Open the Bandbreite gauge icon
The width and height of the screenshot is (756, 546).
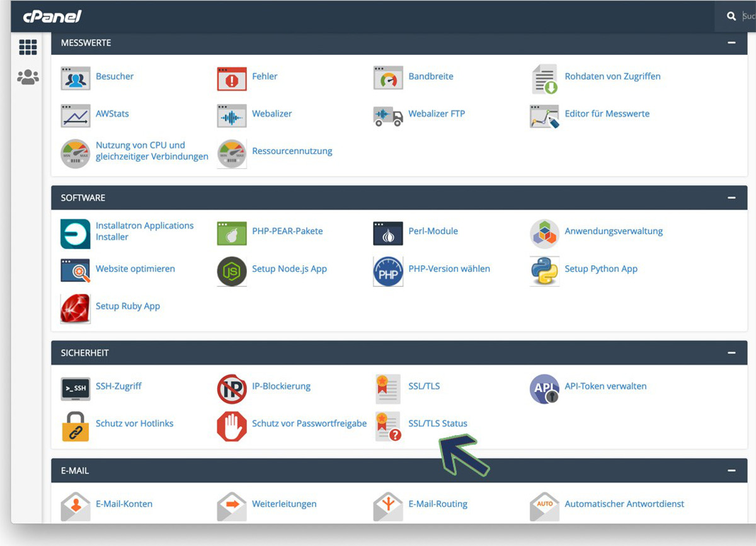click(x=388, y=79)
